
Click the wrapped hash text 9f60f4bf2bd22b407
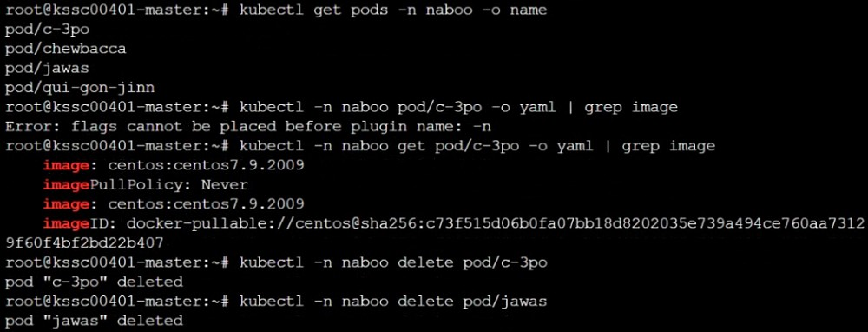coord(84,242)
